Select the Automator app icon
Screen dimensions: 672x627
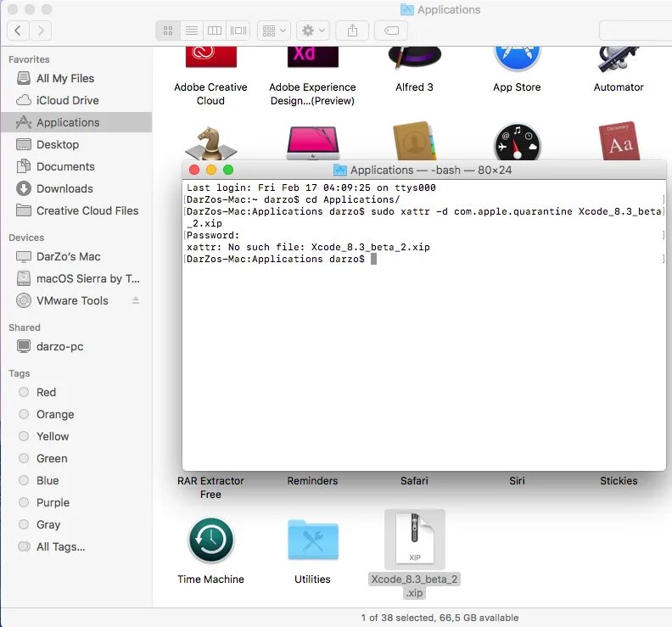click(x=619, y=59)
